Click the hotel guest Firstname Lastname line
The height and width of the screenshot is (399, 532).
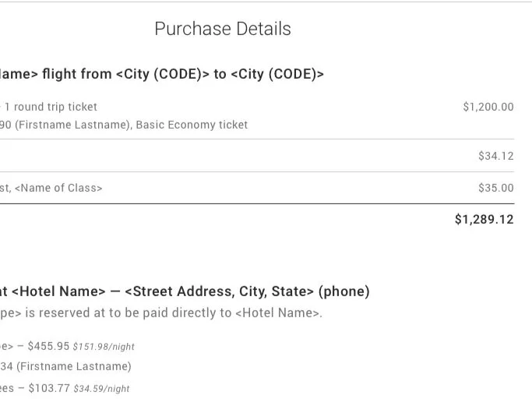pos(73,366)
